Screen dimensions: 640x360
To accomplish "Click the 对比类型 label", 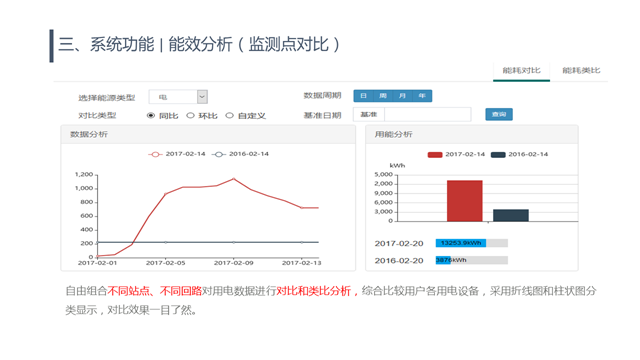I will (97, 116).
